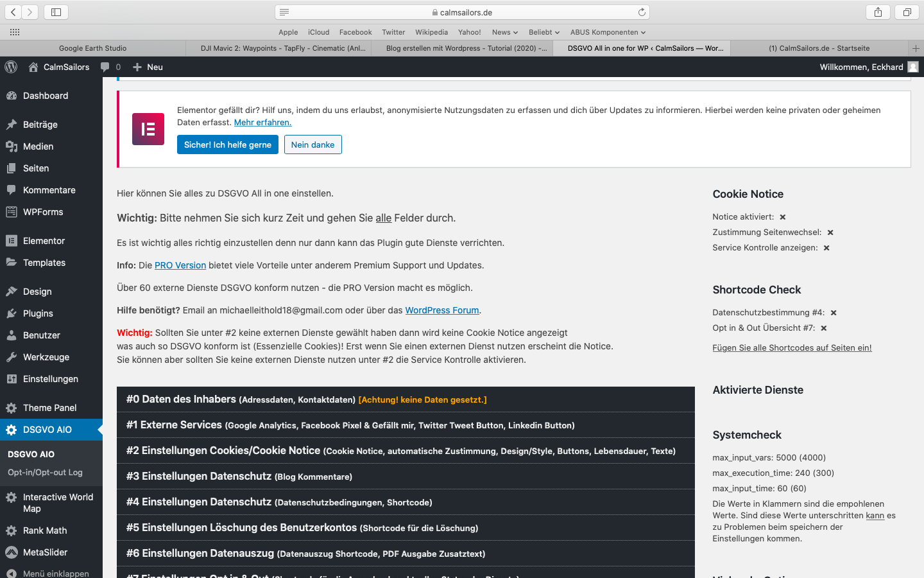Open Templates in the sidebar
This screenshot has height=578, width=924.
(x=51, y=263)
